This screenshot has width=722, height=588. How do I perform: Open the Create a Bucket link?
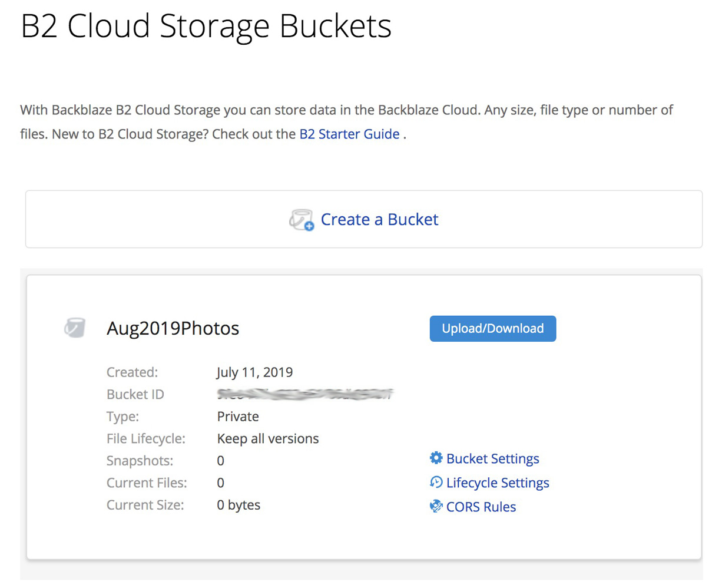(x=379, y=219)
